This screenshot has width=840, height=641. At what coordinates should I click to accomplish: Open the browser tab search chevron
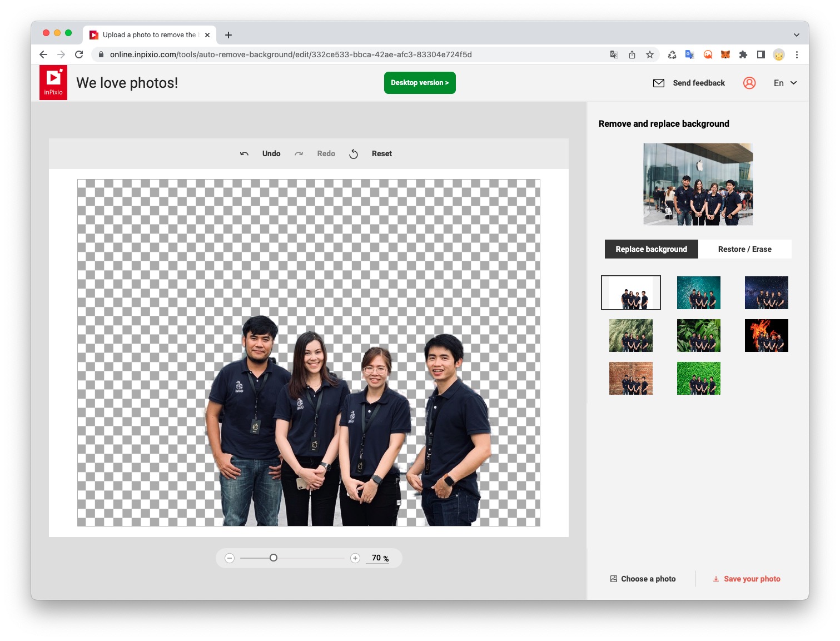coord(797,34)
